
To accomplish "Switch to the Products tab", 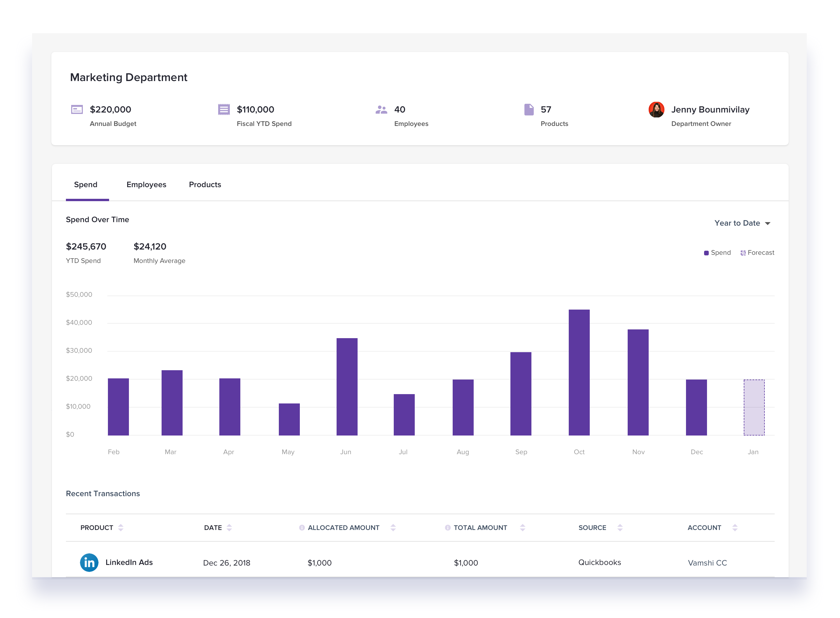I will coord(205,185).
